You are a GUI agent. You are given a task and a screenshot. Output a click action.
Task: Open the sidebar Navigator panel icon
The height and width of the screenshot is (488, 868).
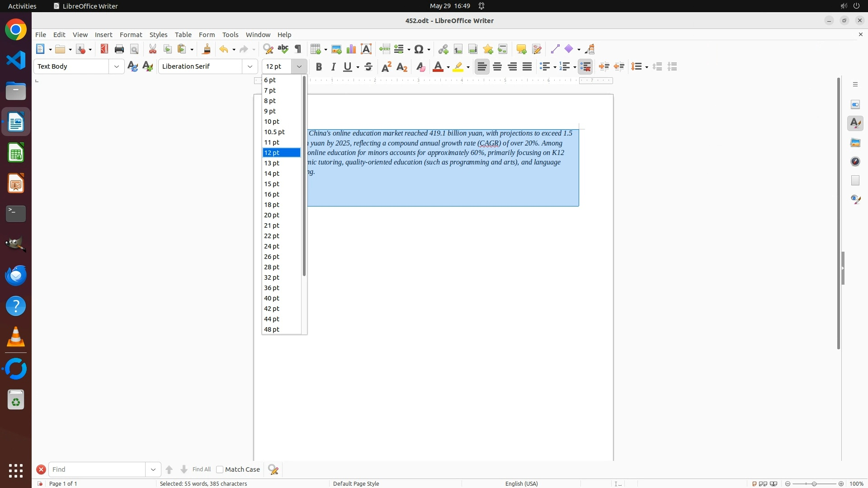click(x=855, y=162)
